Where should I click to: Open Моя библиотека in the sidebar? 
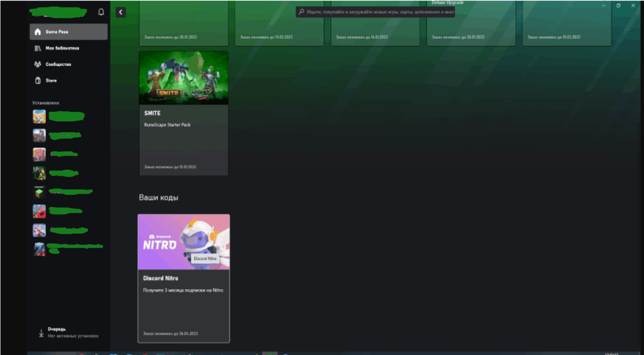[x=69, y=48]
